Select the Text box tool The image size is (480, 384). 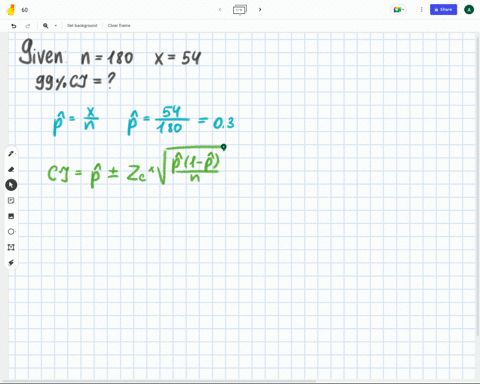point(11,247)
